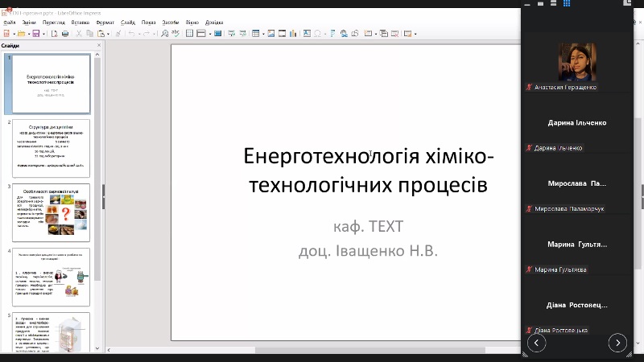Go to previous page of participants
This screenshot has height=362, width=644.
coord(536,343)
